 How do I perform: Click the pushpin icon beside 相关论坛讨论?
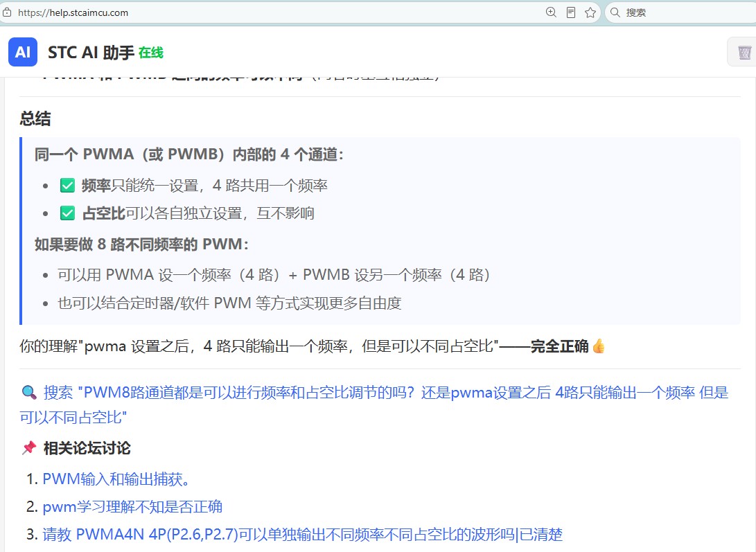(x=29, y=448)
